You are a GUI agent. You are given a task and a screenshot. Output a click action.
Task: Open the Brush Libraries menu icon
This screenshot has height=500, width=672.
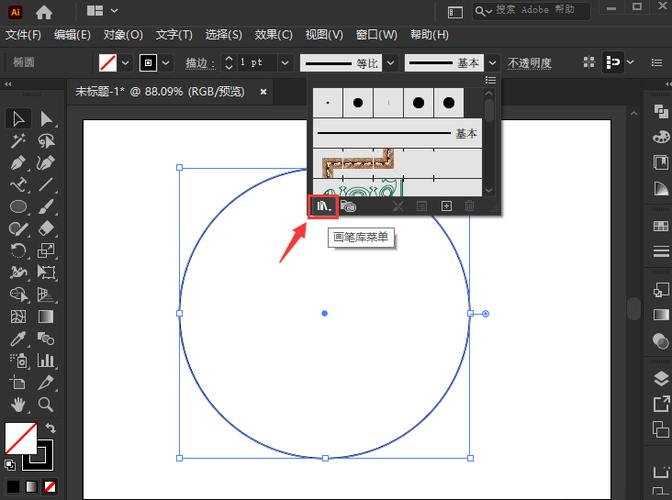click(323, 206)
